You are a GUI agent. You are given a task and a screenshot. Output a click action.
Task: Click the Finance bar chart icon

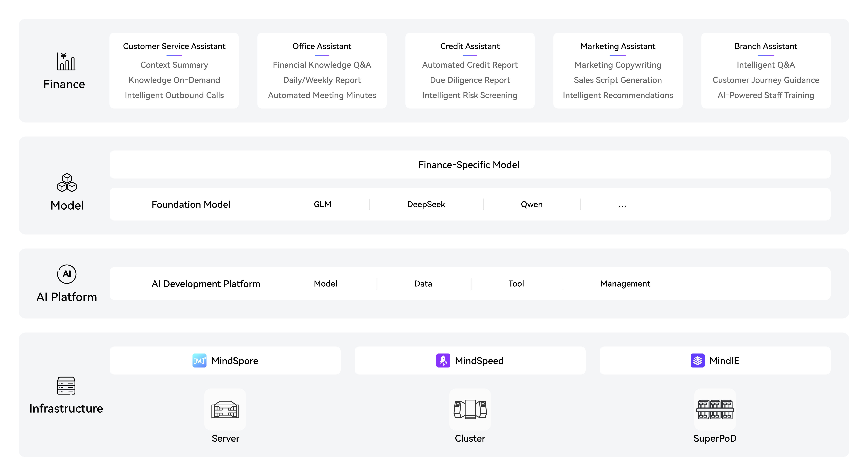66,61
